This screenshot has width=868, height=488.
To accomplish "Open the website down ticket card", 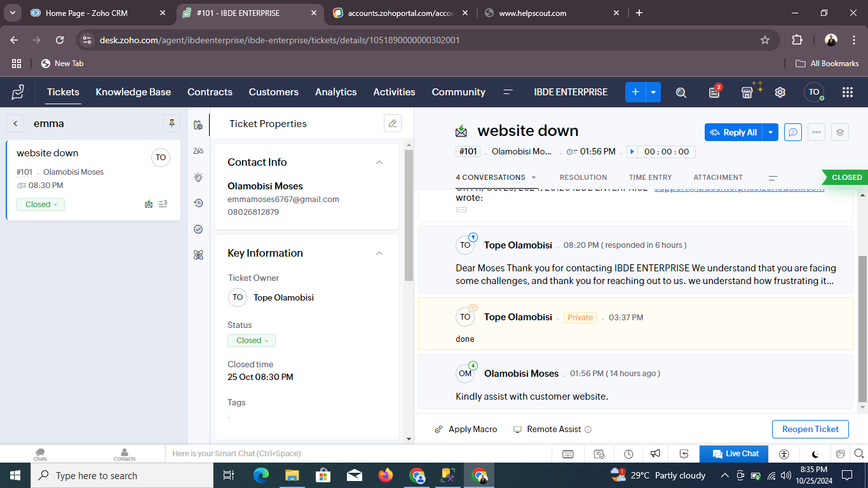I will coord(93,180).
